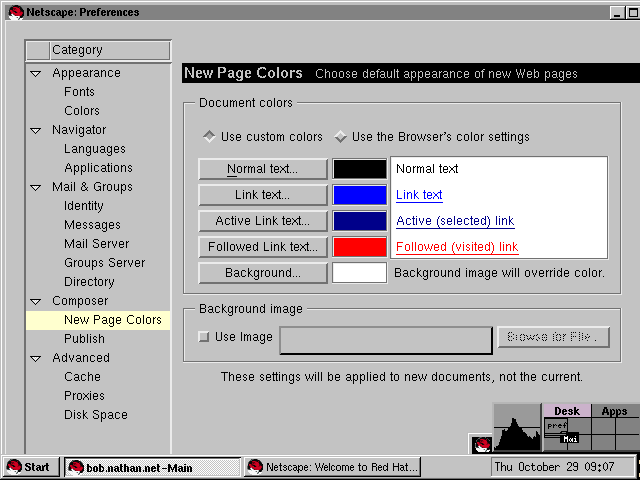Click the small Red Hat icon beside load graph
This screenshot has width=640, height=480.
[482, 444]
